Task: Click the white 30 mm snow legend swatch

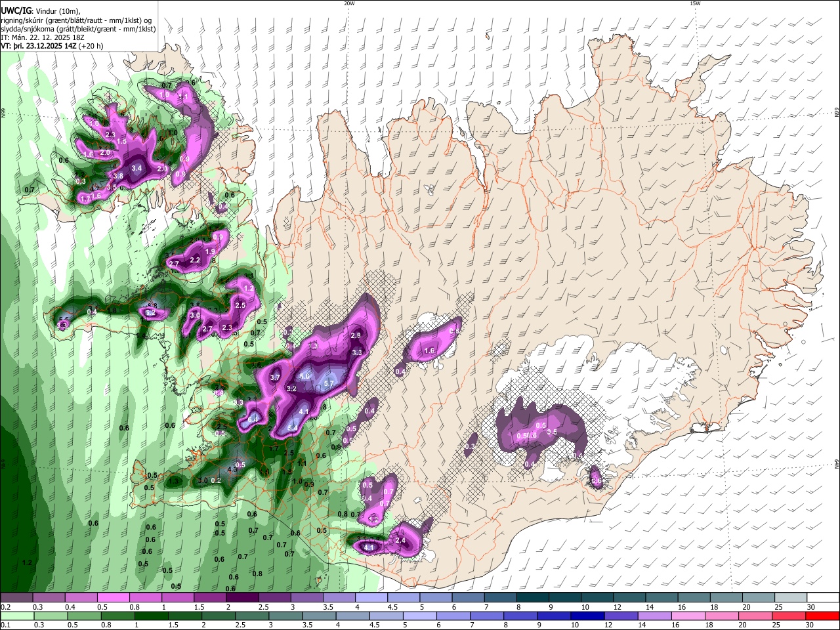Action: [822, 598]
